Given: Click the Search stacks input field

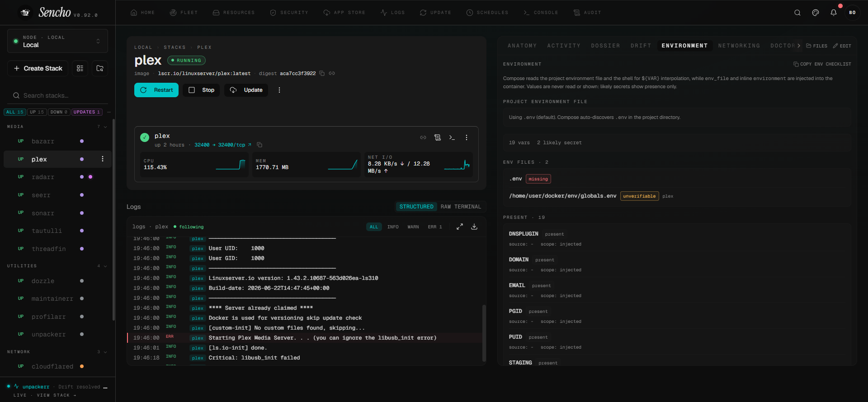Looking at the screenshot, I should pyautogui.click(x=58, y=95).
